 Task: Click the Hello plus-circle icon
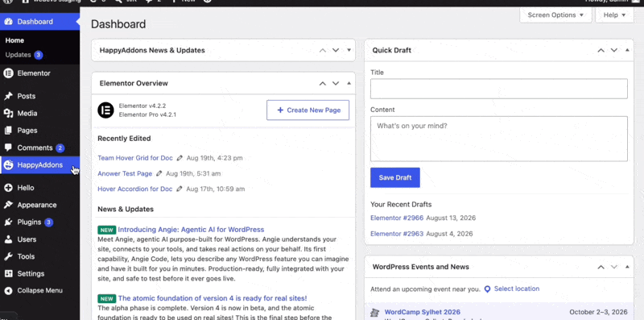8,188
